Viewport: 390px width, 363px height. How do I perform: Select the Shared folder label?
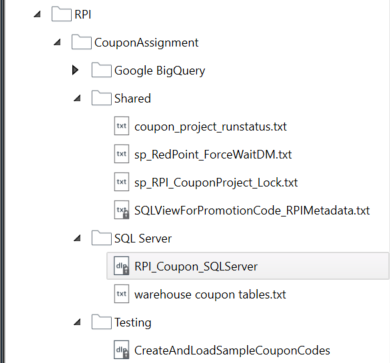132,99
